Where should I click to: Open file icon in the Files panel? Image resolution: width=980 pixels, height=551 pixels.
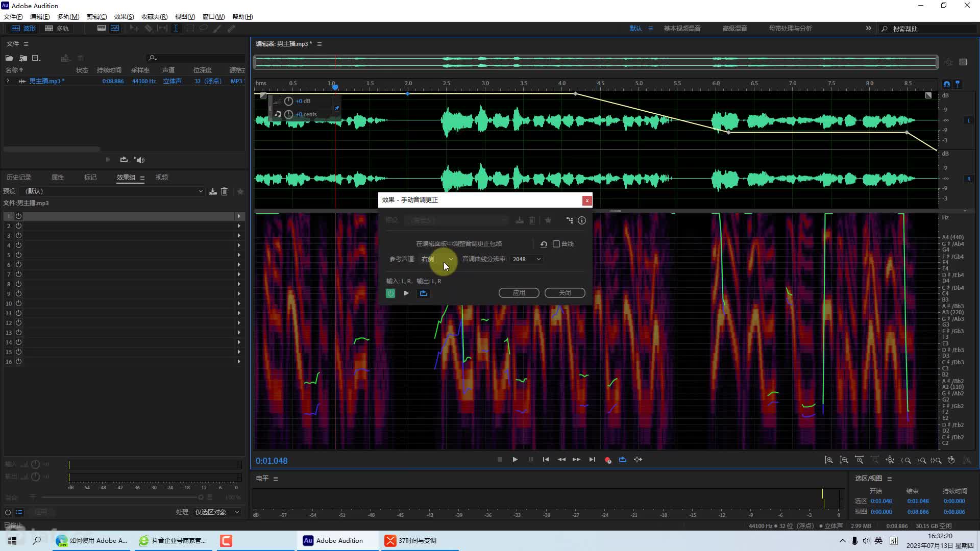pyautogui.click(x=9, y=58)
